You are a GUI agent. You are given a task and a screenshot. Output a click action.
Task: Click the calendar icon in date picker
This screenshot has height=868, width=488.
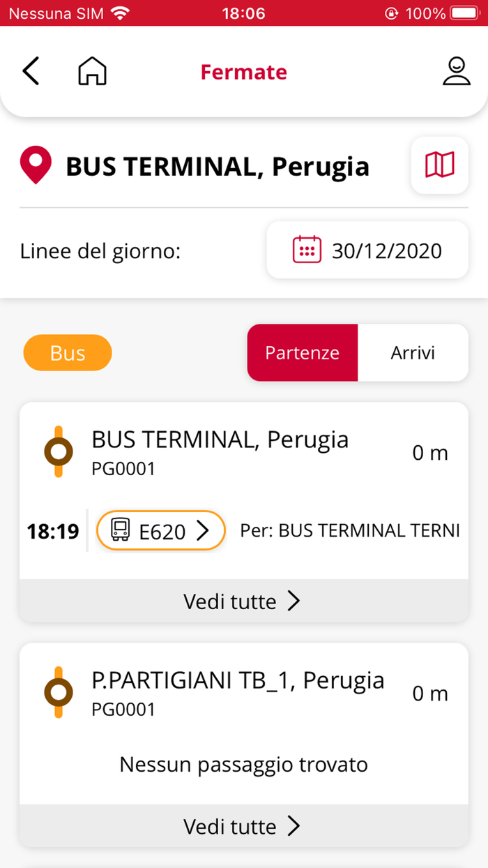307,250
